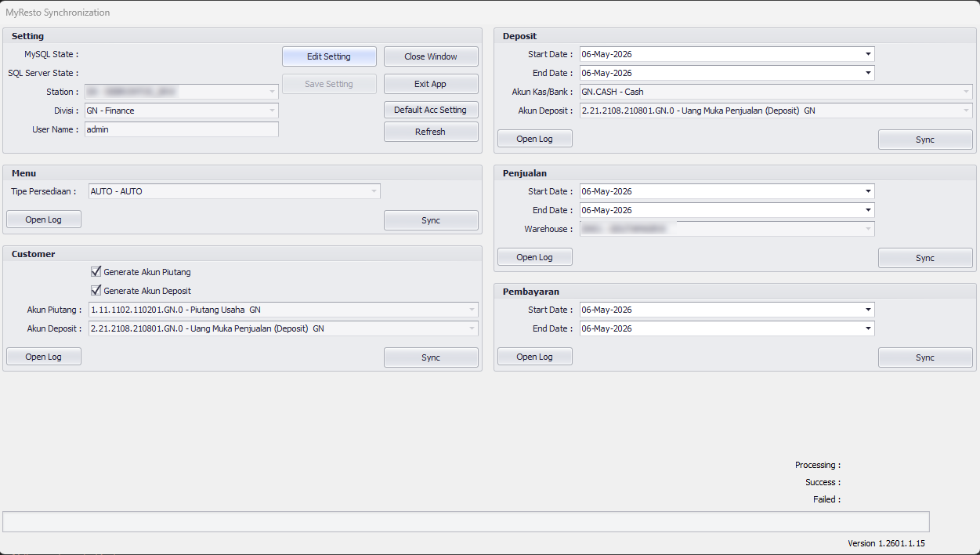The height and width of the screenshot is (555, 980).
Task: Expand the Tipe Persediaan dropdown
Action: click(374, 191)
